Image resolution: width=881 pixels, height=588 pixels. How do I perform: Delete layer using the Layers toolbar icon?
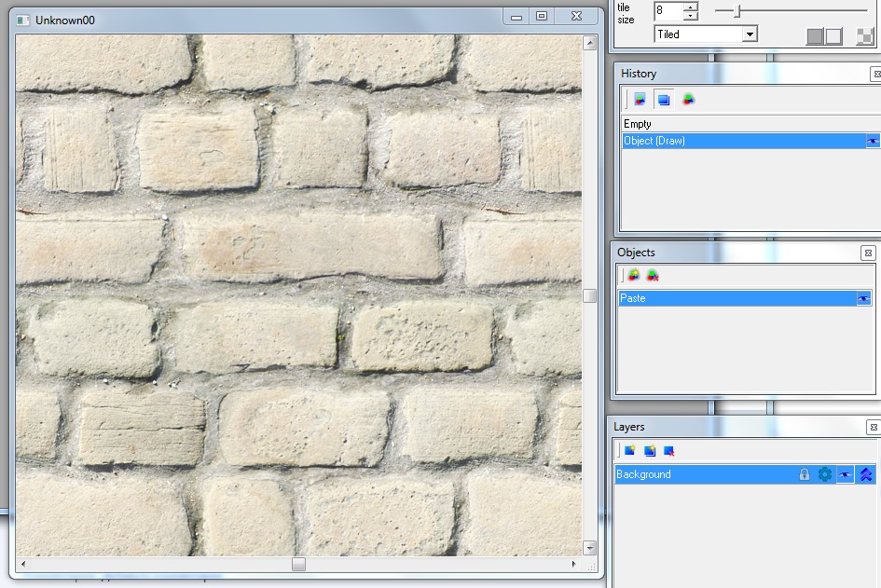668,451
